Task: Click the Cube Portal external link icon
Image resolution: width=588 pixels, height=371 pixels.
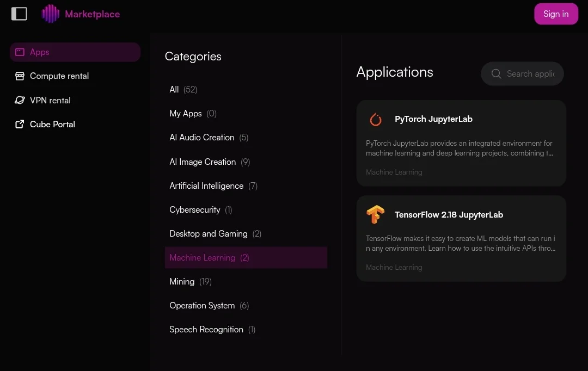Action: pyautogui.click(x=20, y=124)
